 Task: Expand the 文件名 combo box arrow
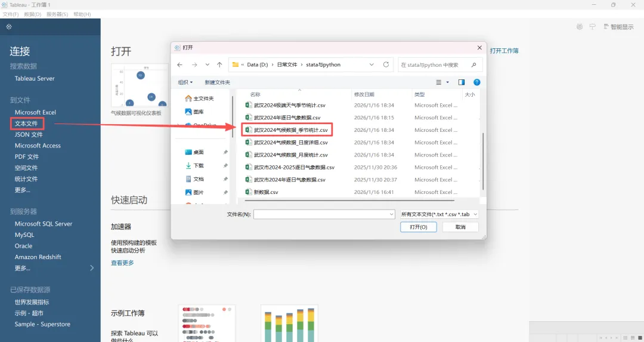[x=391, y=214]
